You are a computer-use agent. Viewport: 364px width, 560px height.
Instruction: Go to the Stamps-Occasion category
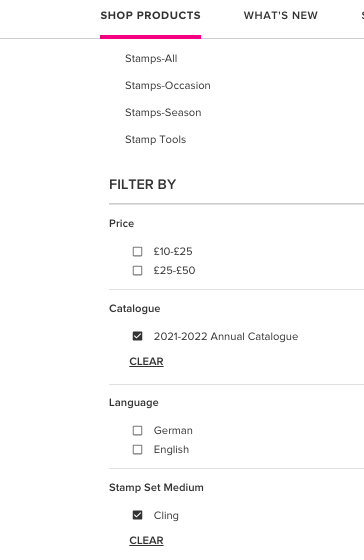click(168, 85)
